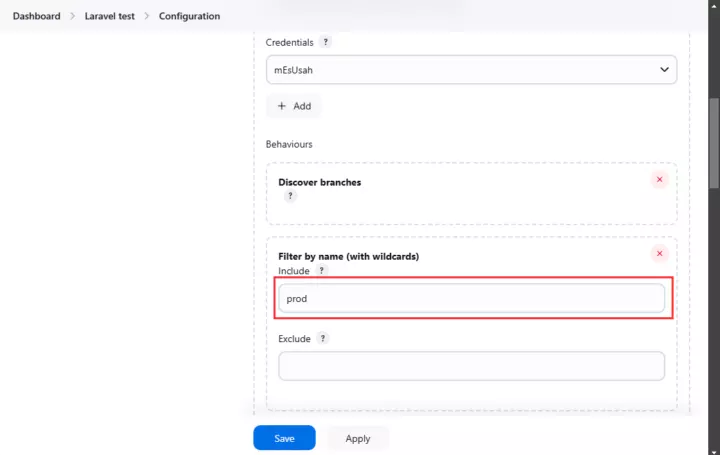This screenshot has height=455, width=720.
Task: Open Laravel test breadcrumb
Action: pos(110,16)
